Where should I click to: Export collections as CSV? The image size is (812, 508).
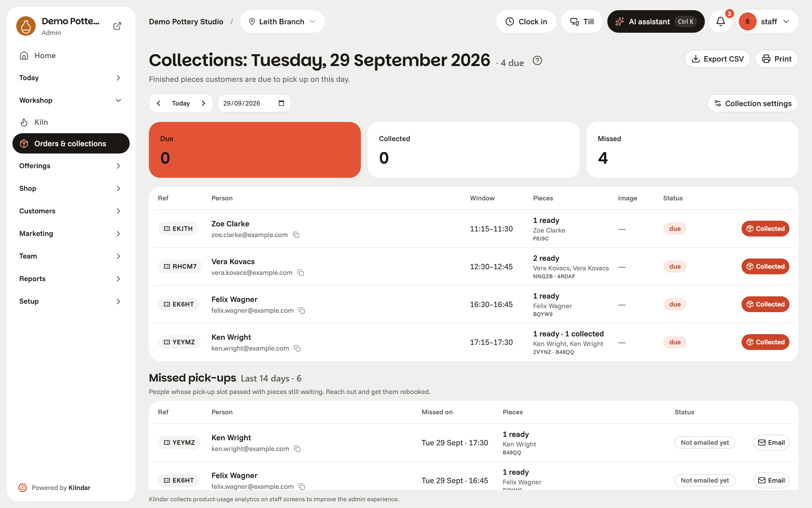717,59
